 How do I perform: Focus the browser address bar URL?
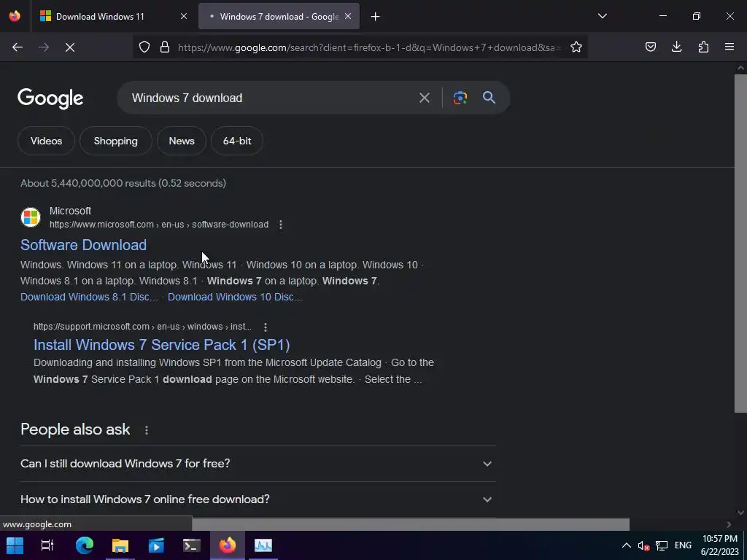click(x=369, y=47)
